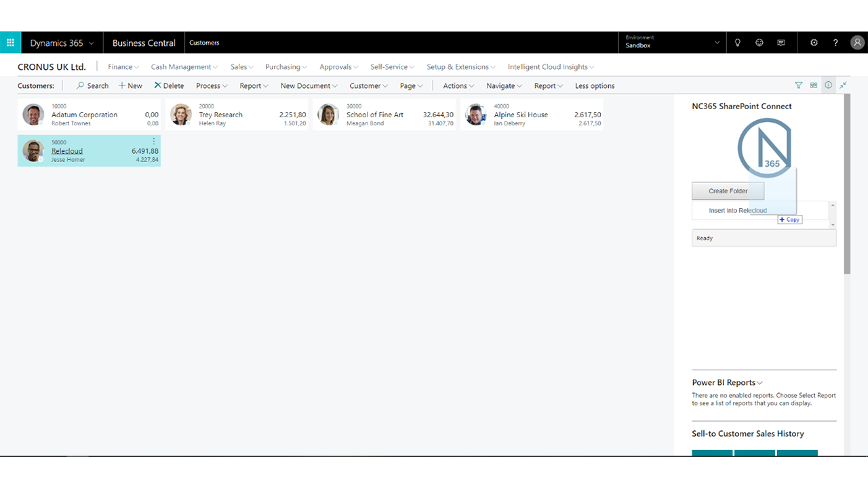868x488 pixels.
Task: Open the Setup & Extensions menu
Action: pyautogui.click(x=461, y=67)
